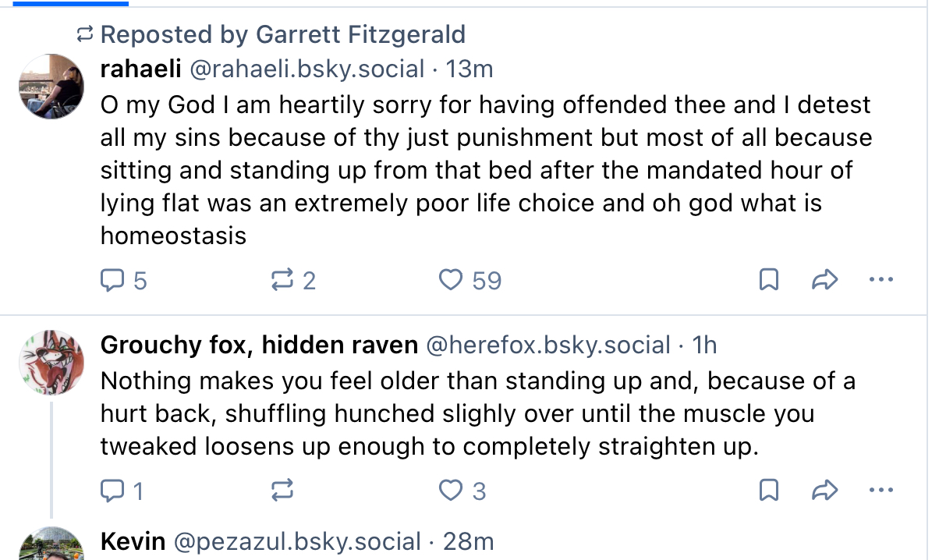Open rahaeli's post via 13m timestamp
This screenshot has width=939, height=560.
[469, 69]
